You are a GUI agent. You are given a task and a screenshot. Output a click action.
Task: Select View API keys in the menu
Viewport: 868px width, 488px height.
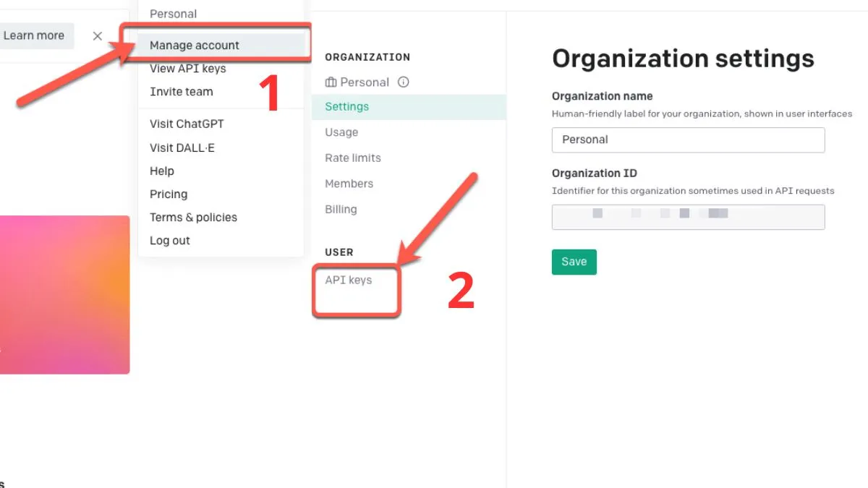coord(187,68)
